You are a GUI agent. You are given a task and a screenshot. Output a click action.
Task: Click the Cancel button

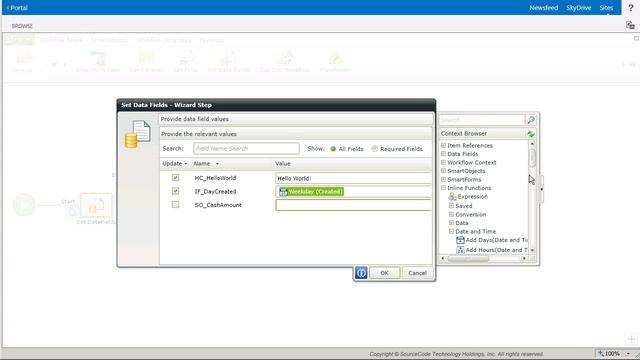pos(417,273)
